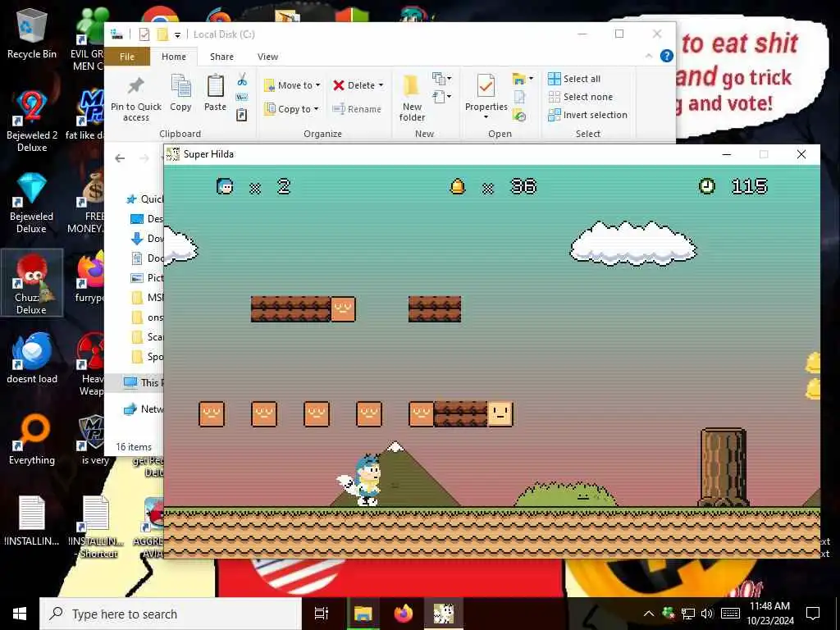Image resolution: width=840 pixels, height=630 pixels.
Task: Click the Super Hilda taskbar icon
Action: (444, 614)
